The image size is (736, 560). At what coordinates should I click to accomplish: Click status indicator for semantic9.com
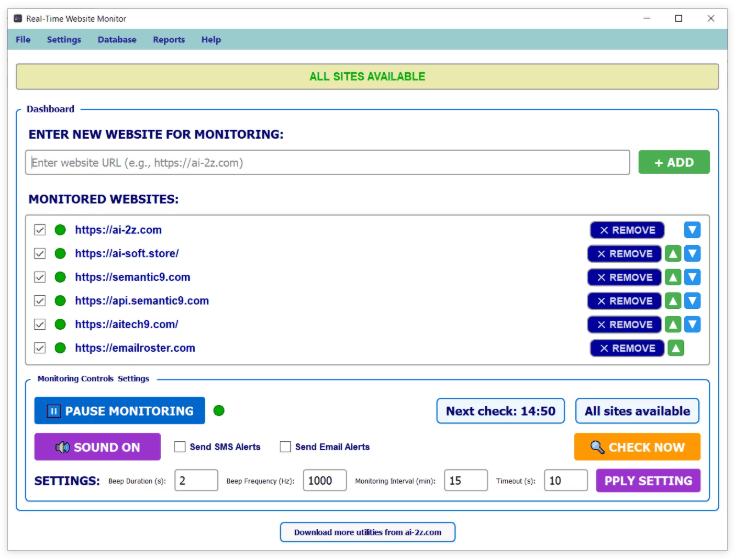tap(60, 277)
